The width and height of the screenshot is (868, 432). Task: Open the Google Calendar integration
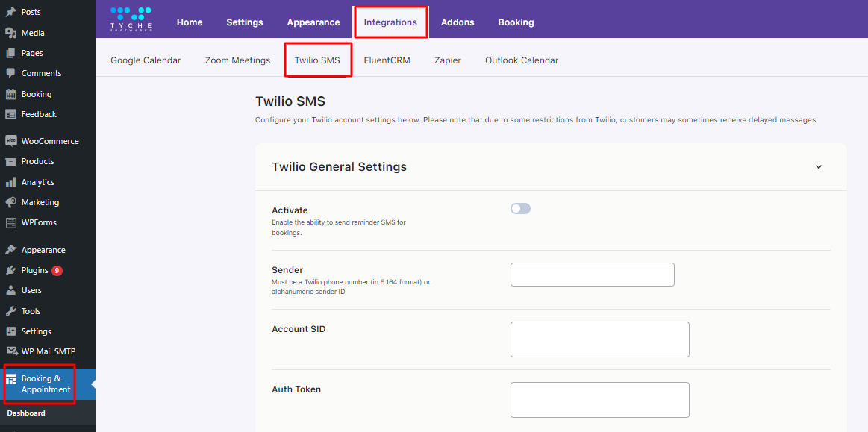[x=146, y=60]
